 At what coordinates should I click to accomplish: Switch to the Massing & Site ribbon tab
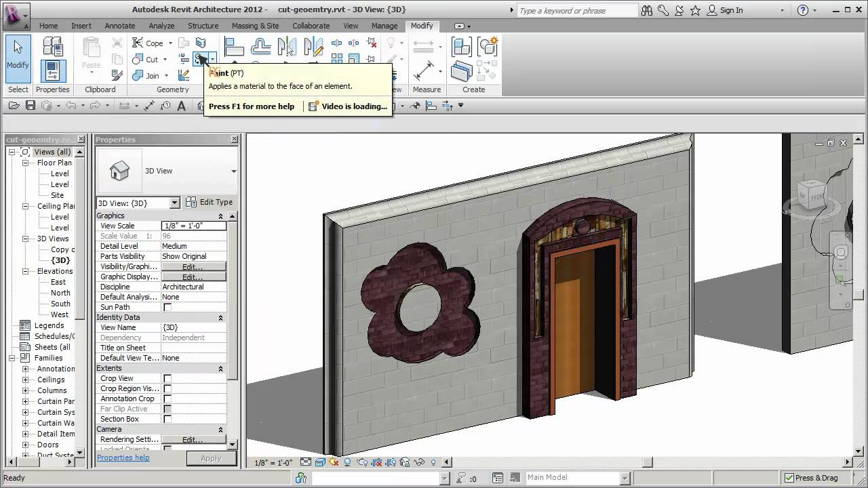pos(255,26)
